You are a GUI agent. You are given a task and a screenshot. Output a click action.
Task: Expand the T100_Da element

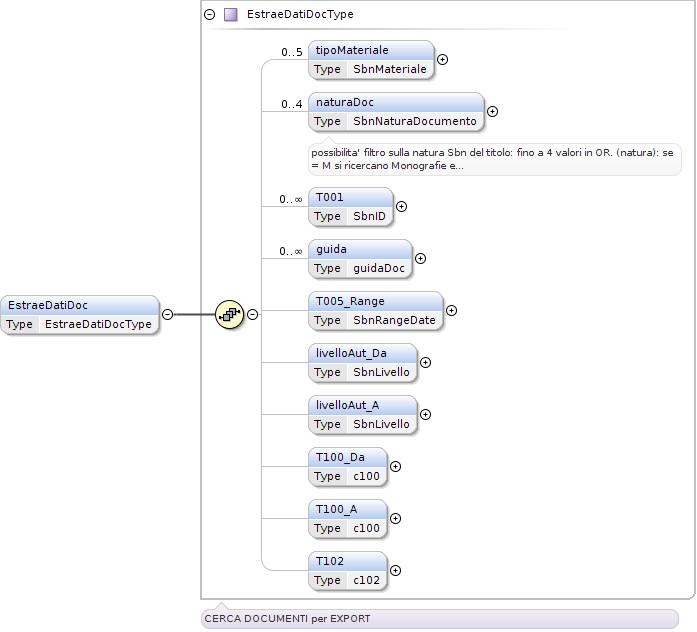point(395,467)
